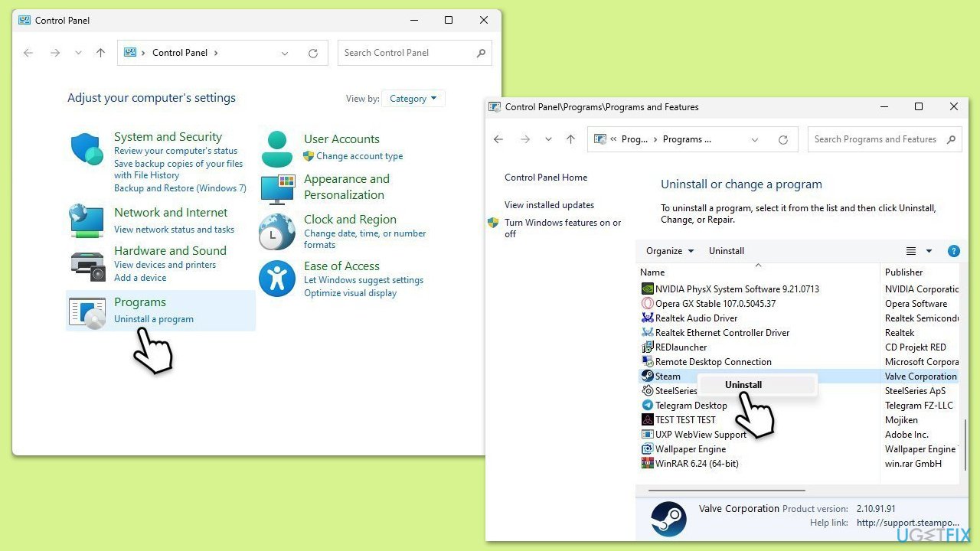Click back arrow in Programs and Features window
Viewport: 980px width, 551px height.
click(498, 139)
